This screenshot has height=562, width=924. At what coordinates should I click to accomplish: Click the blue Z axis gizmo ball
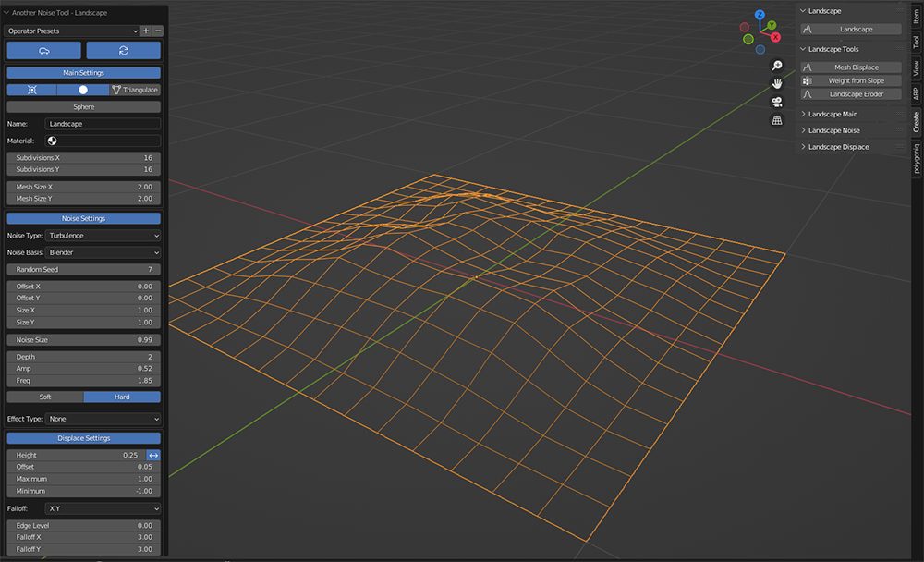click(760, 16)
